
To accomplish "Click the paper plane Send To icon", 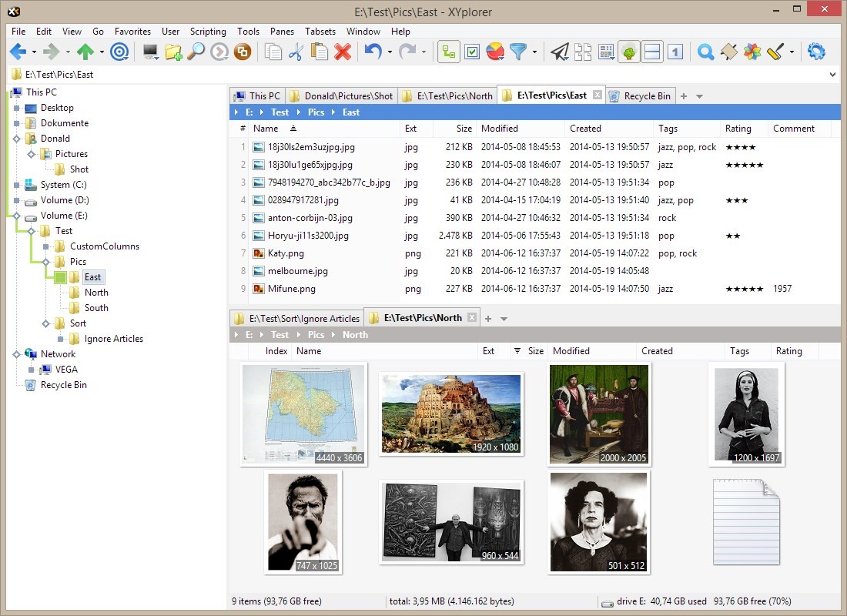I will (560, 52).
